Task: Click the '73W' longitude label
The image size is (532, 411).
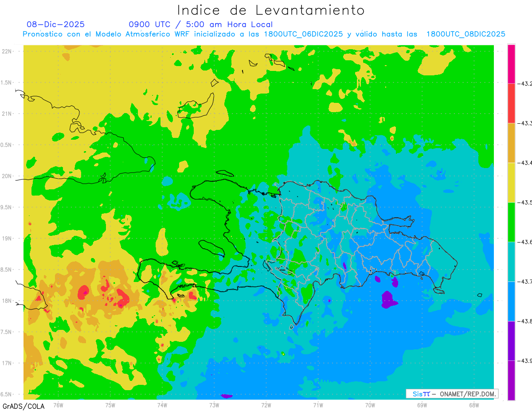Action: [214, 405]
